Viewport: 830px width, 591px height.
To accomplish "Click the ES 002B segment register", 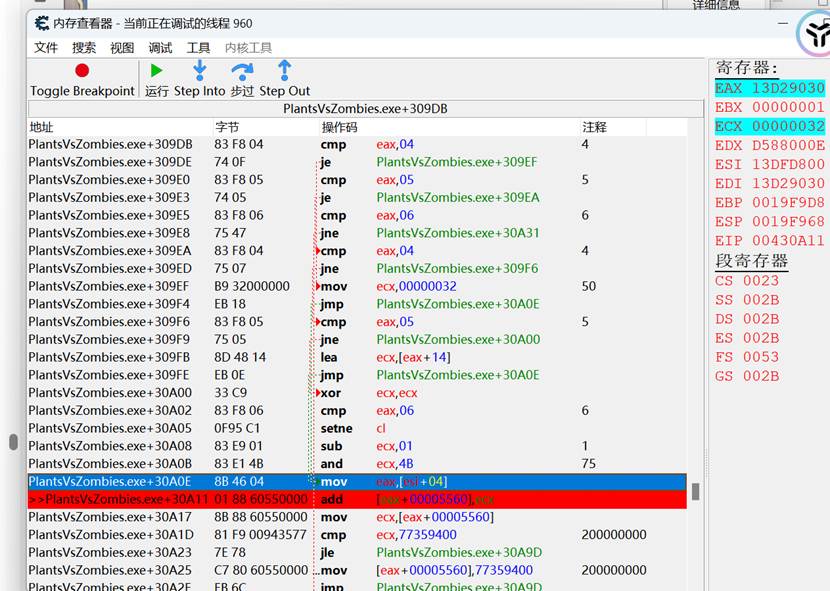I will [x=747, y=338].
